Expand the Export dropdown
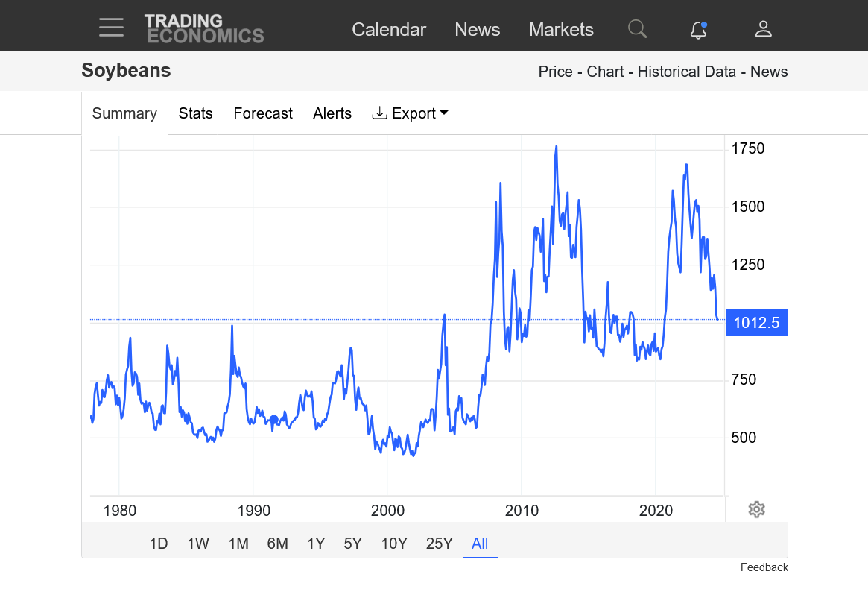 tap(410, 113)
